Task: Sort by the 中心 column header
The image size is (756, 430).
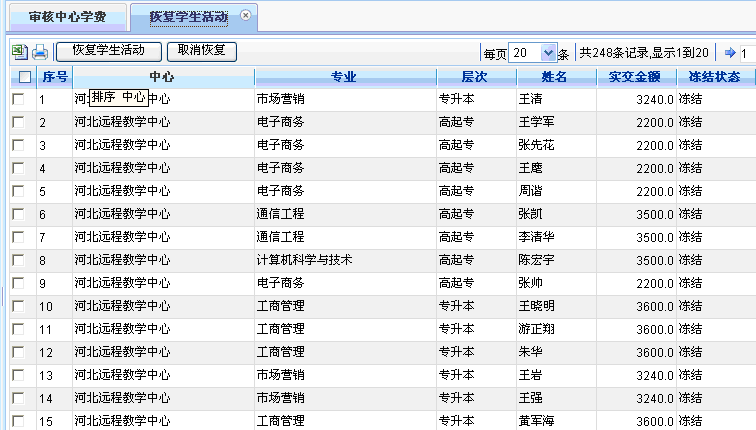Action: click(x=163, y=77)
